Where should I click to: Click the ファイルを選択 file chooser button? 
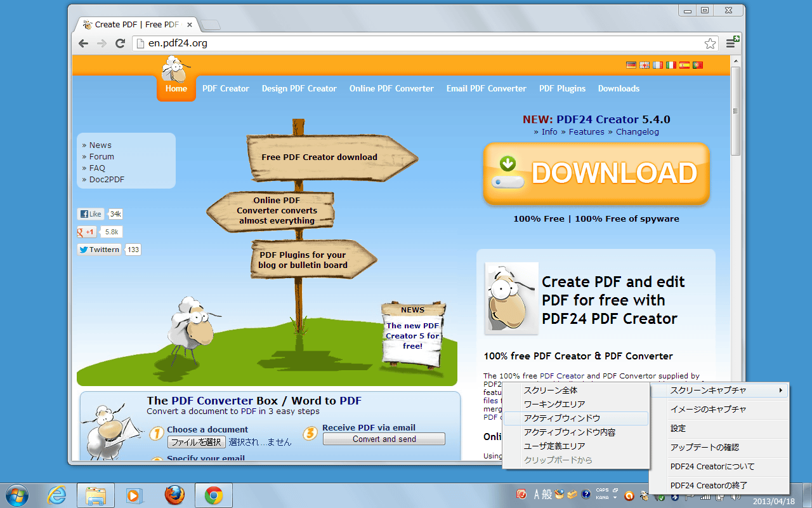[197, 442]
